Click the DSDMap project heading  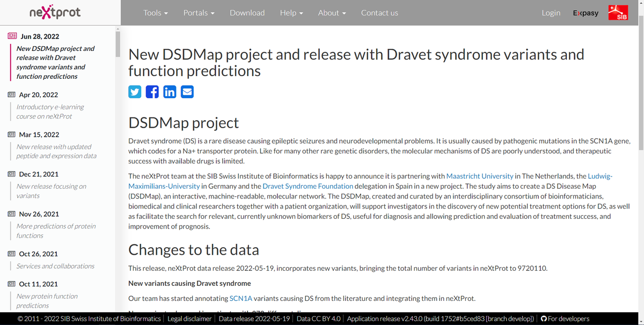pyautogui.click(x=184, y=123)
